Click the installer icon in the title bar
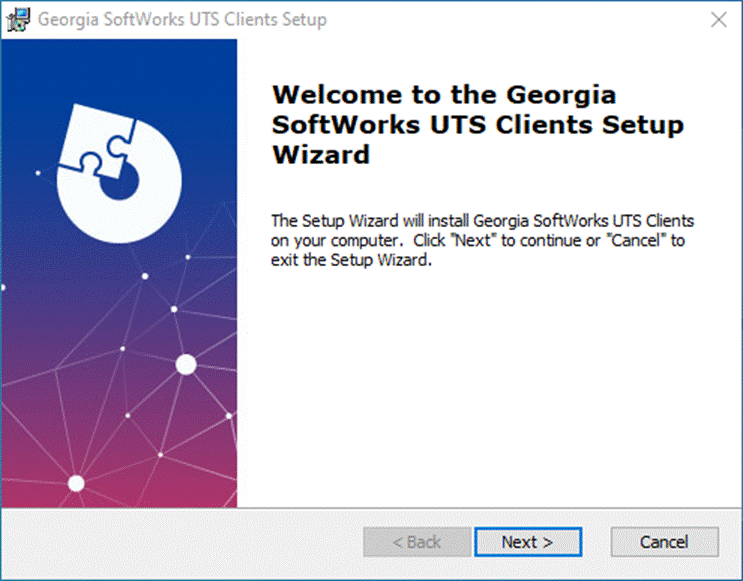This screenshot has height=581, width=743. click(x=18, y=19)
